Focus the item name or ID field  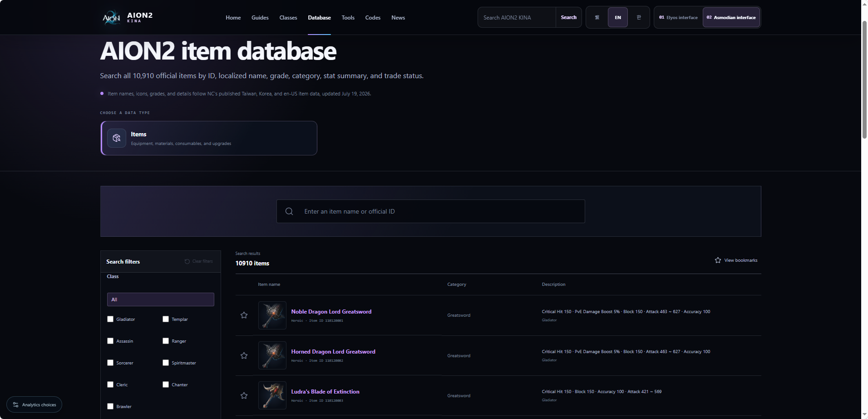(430, 211)
